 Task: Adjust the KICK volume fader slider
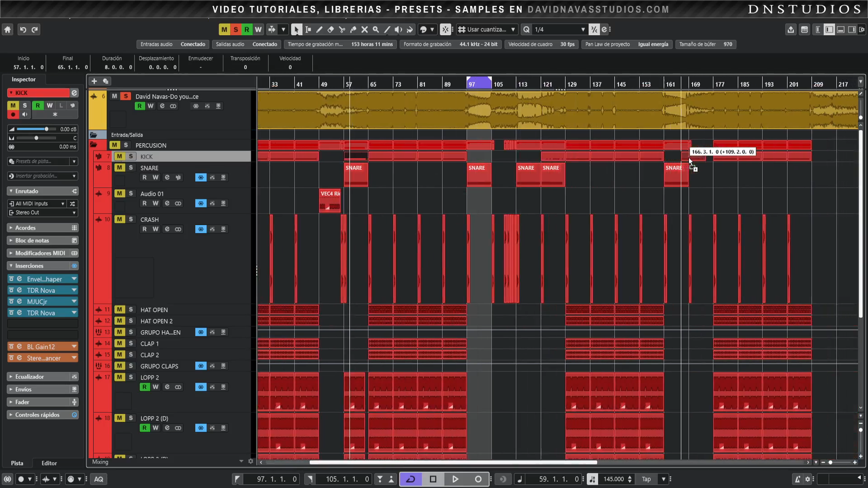47,129
